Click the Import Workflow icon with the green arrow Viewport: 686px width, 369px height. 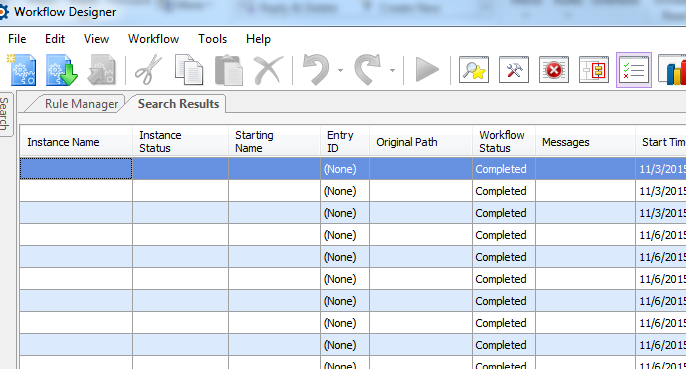tap(62, 70)
